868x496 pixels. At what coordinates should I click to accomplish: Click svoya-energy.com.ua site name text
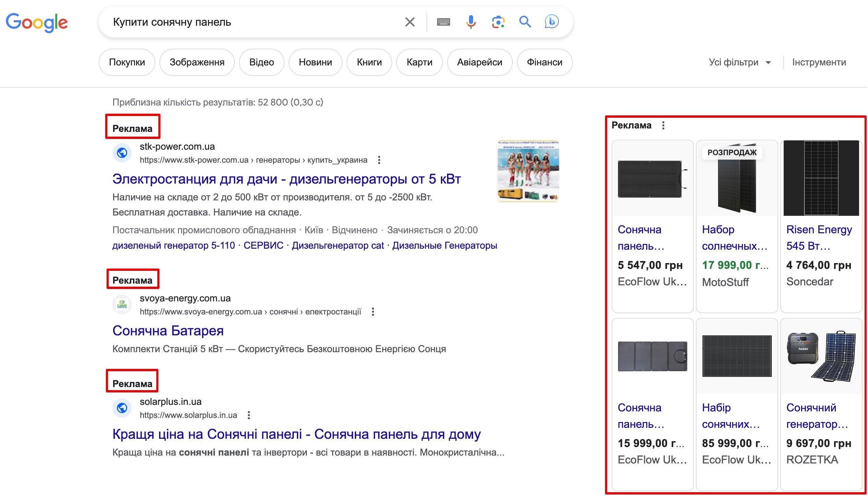(x=185, y=298)
